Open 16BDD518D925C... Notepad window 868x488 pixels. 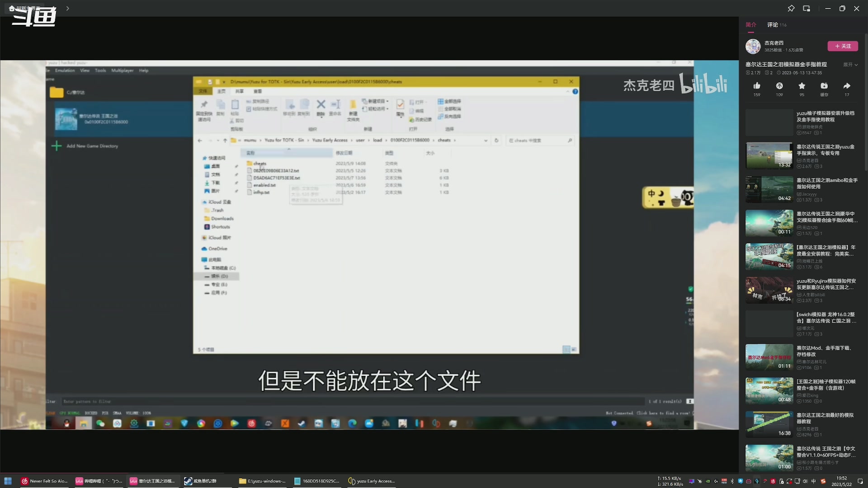[x=316, y=481]
